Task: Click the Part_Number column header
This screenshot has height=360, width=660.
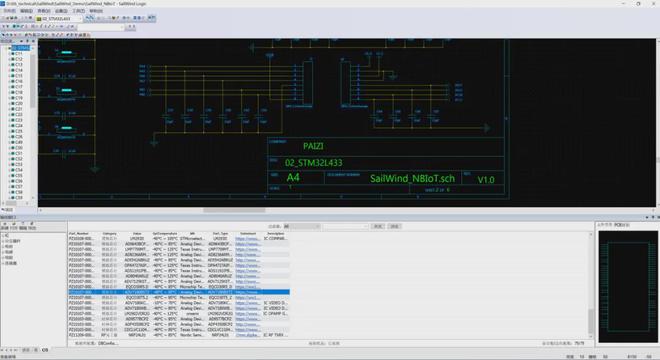Action: point(79,234)
